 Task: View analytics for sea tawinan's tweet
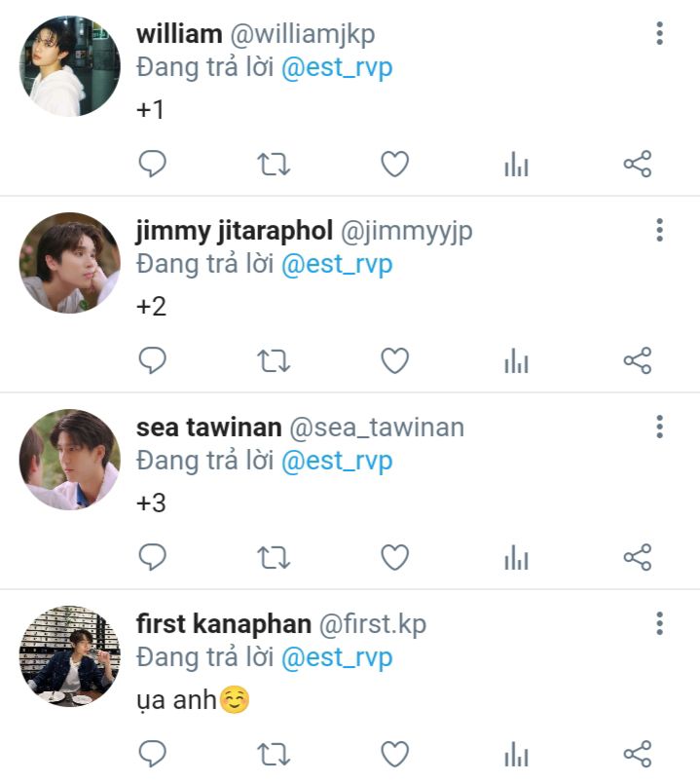[x=516, y=559]
